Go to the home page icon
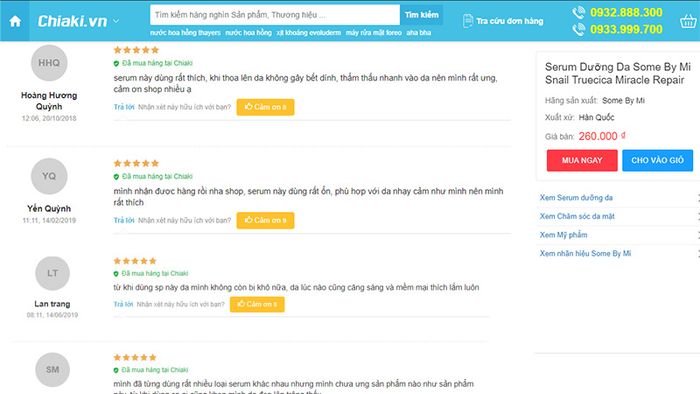The height and width of the screenshot is (394, 700). point(15,21)
